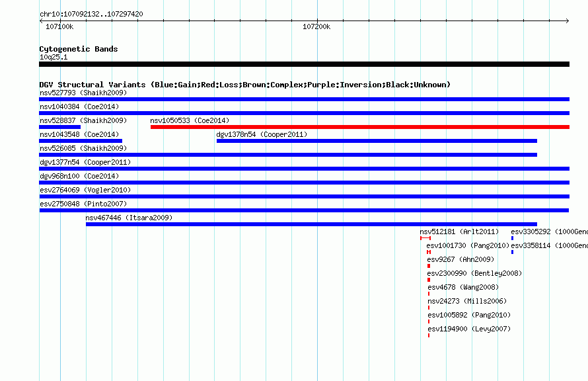The height and width of the screenshot is (381, 588).
Task: Click the red marker under esv1001730
Action: [429, 252]
